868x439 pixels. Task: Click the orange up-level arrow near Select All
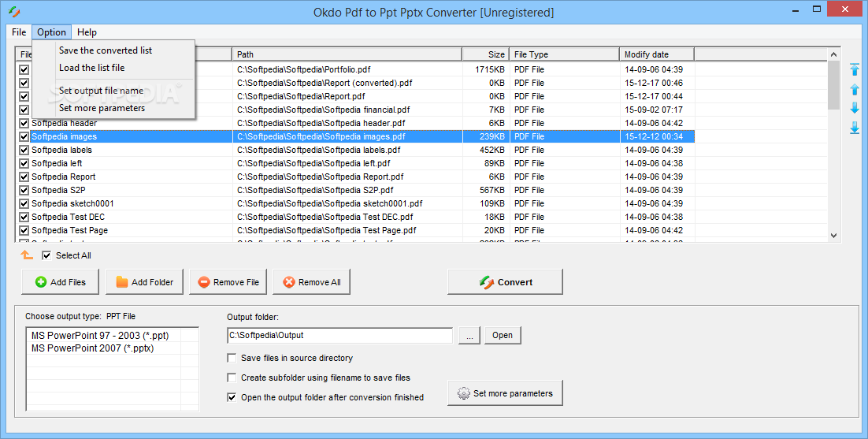click(x=27, y=255)
